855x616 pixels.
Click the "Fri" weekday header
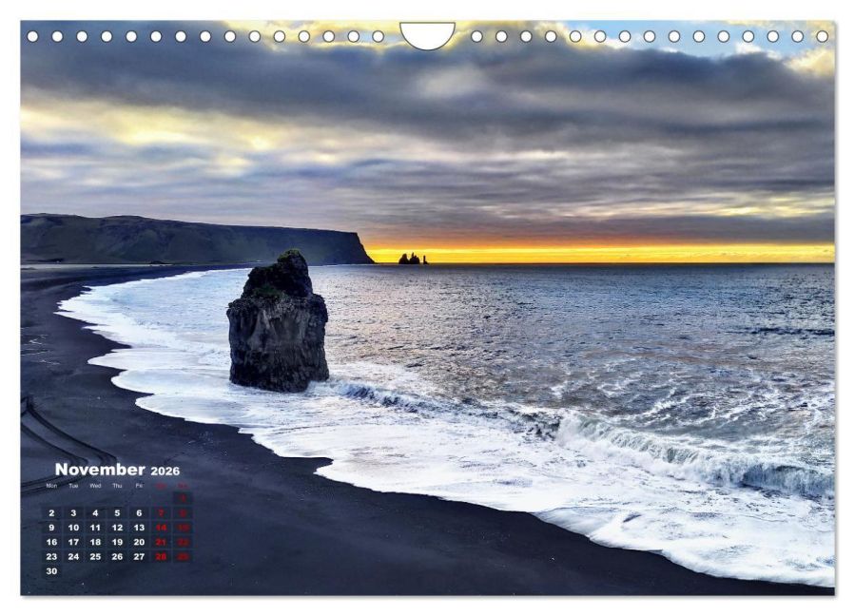pyautogui.click(x=139, y=486)
